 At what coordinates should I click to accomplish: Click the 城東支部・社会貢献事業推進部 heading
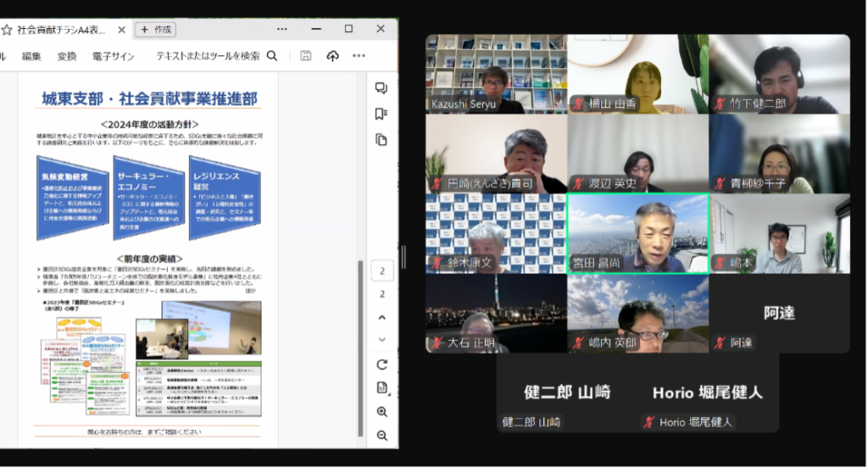[x=149, y=98]
